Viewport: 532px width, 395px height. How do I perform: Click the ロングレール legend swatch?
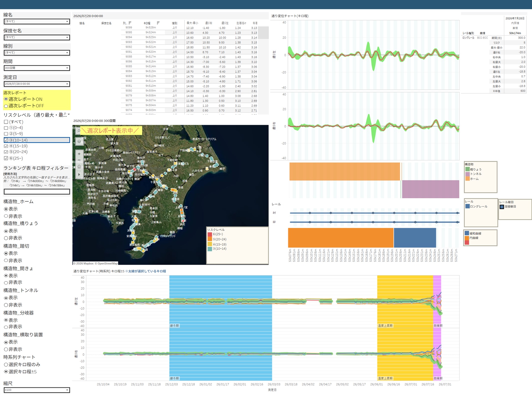467,206
